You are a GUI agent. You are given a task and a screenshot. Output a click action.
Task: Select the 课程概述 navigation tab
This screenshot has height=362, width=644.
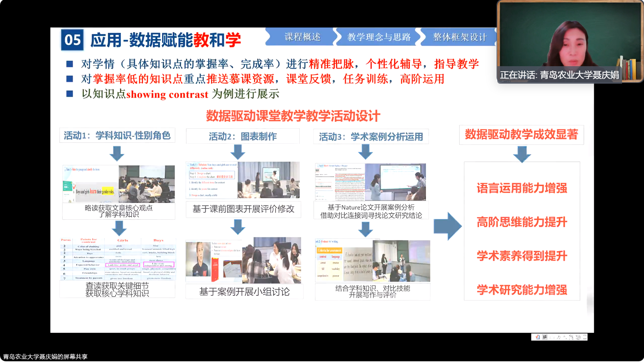click(302, 37)
